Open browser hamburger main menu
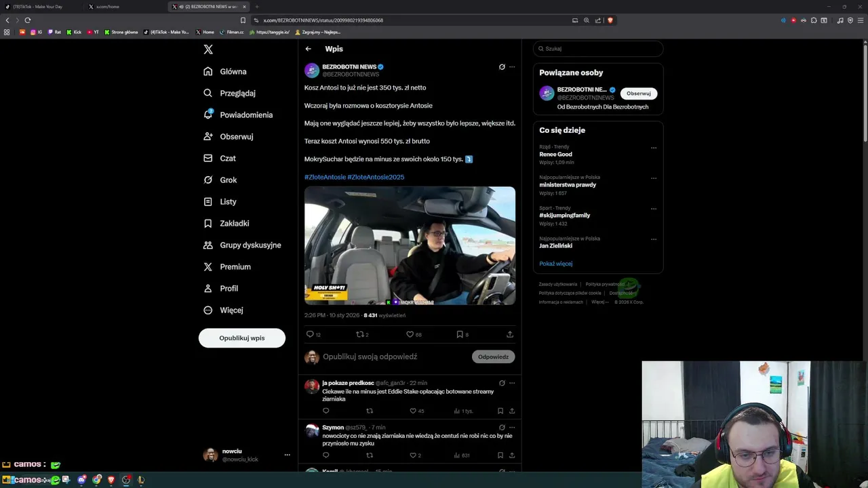Screen dimensions: 868x488 [x=859, y=20]
